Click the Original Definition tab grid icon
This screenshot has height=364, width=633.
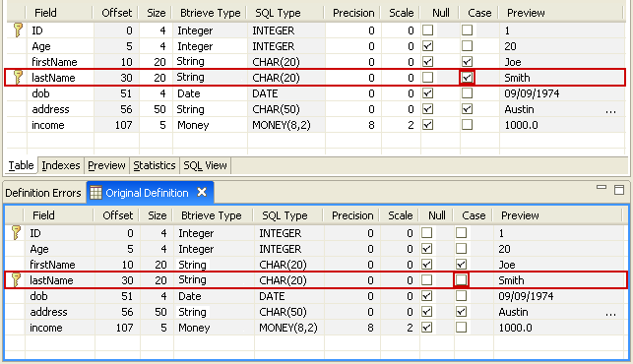[95, 193]
